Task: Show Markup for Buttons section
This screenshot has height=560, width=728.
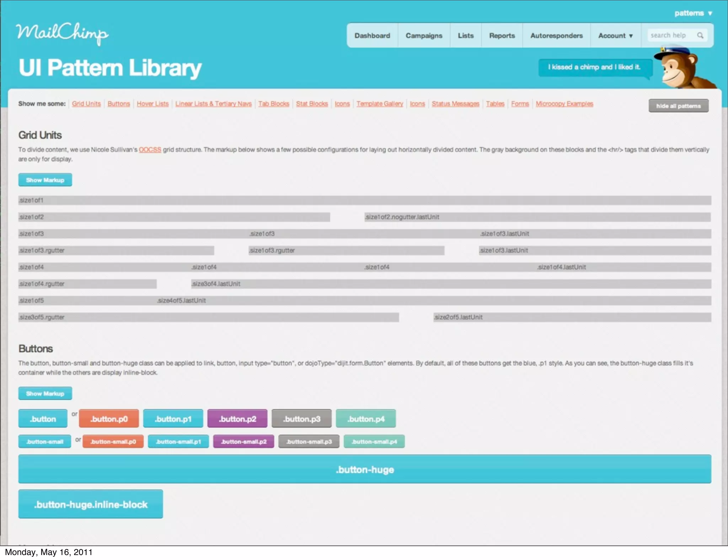Action: (x=45, y=393)
